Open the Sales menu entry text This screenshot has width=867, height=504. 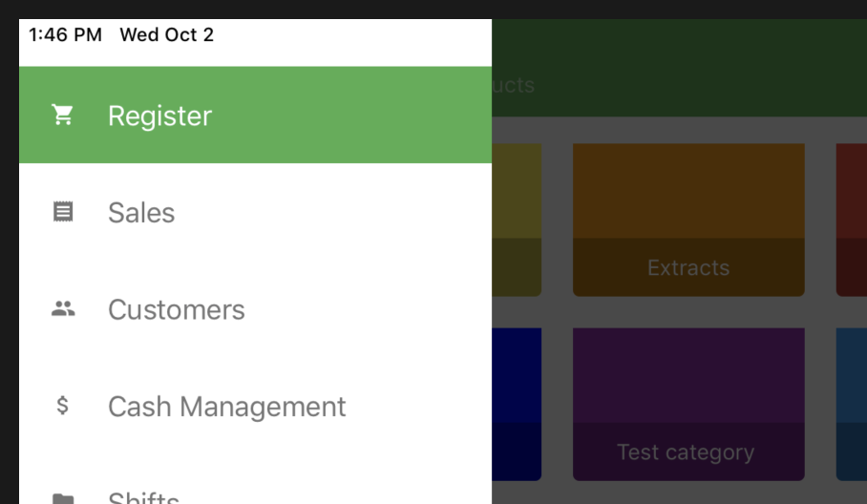tap(141, 212)
